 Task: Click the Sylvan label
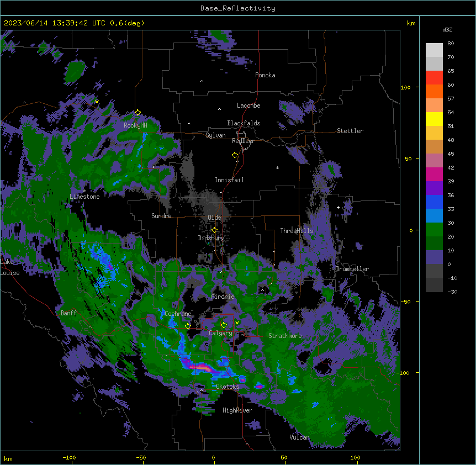[215, 135]
